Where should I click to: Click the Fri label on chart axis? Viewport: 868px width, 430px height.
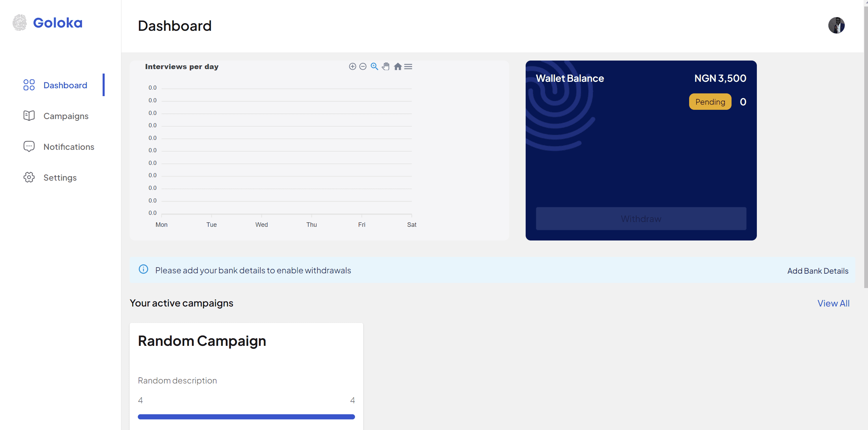(x=361, y=225)
